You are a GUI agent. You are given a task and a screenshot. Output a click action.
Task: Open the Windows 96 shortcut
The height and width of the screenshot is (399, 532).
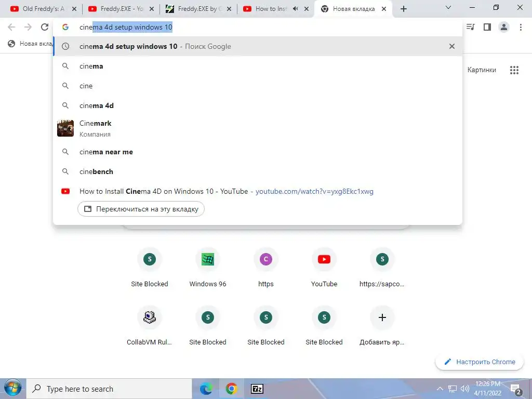(208, 268)
